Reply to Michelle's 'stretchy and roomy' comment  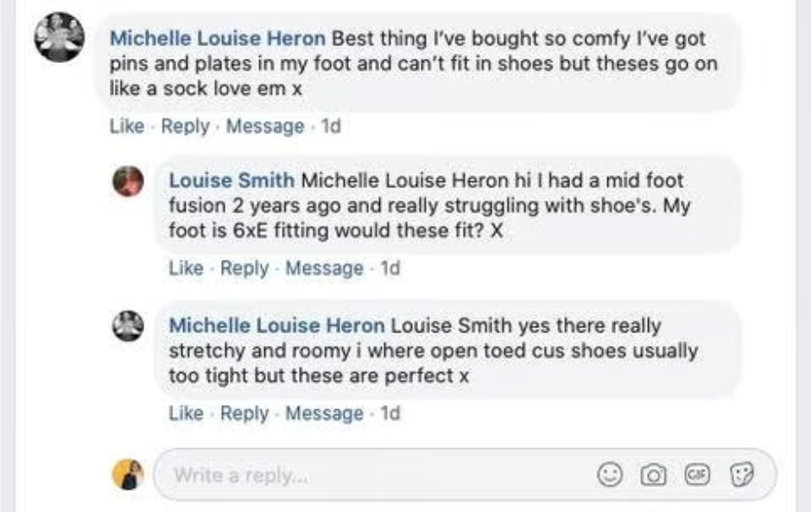tap(244, 414)
